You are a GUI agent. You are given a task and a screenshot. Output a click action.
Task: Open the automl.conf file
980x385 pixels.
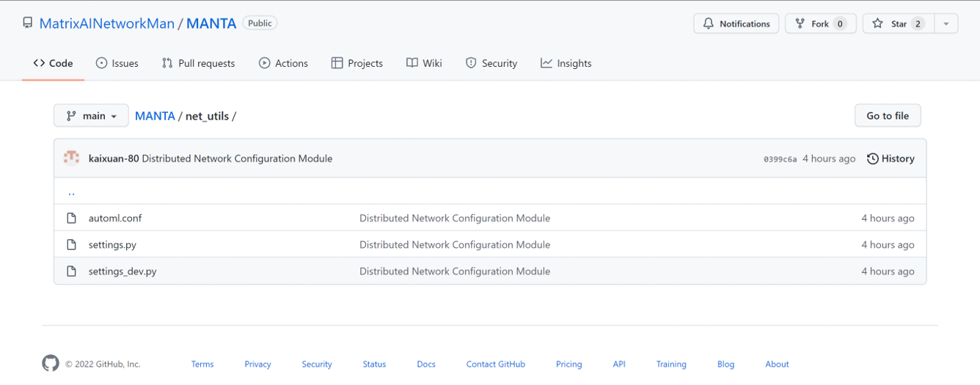(x=115, y=218)
